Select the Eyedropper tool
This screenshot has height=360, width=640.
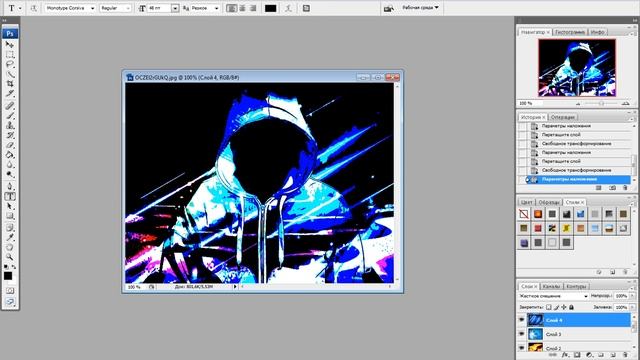point(10,237)
